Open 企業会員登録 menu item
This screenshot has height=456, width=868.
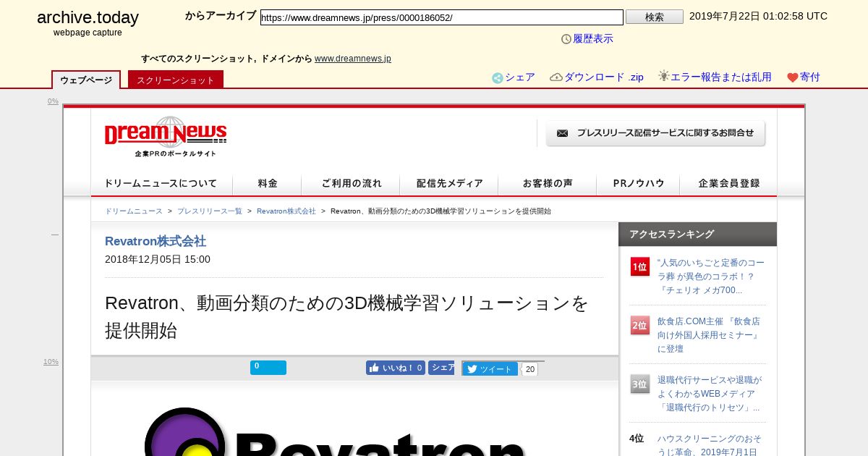pos(729,184)
